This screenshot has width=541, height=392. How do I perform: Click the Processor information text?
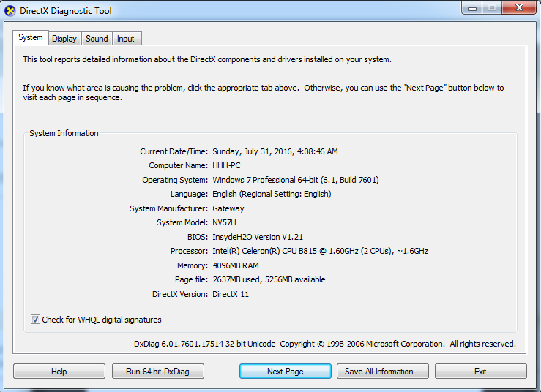click(x=320, y=251)
